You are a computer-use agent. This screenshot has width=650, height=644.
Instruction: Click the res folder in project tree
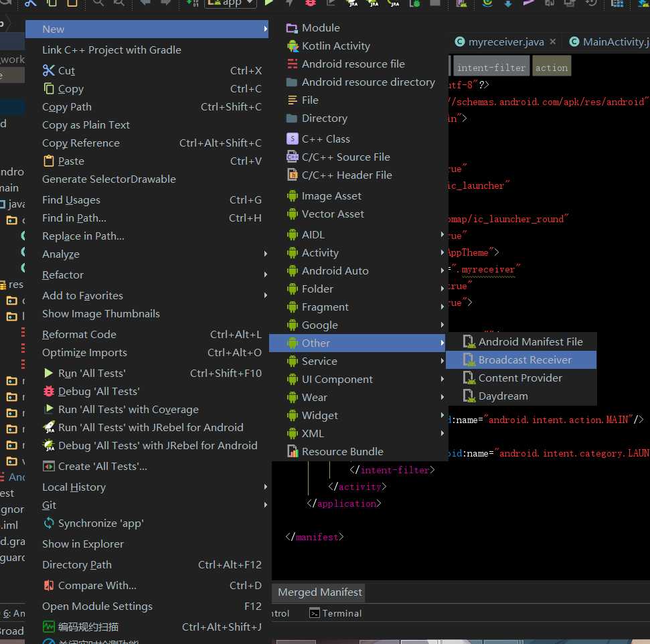[11, 285]
